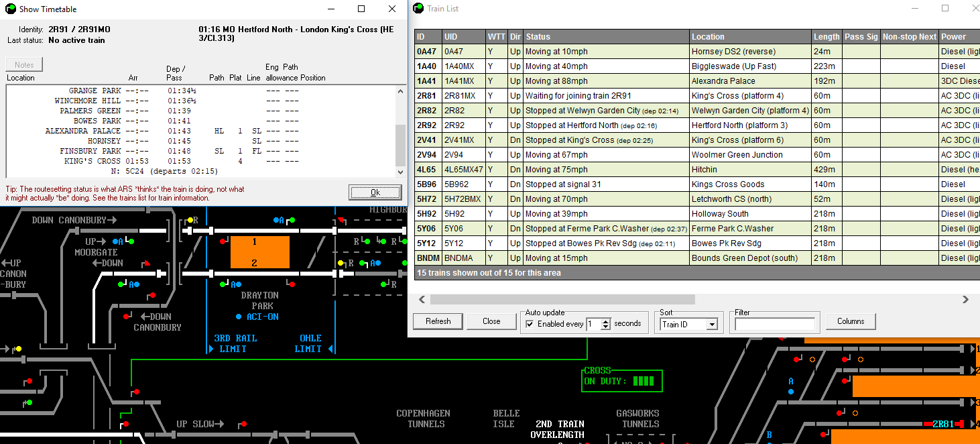980x444 pixels.
Task: Open the Columns button in Train List
Action: (851, 321)
